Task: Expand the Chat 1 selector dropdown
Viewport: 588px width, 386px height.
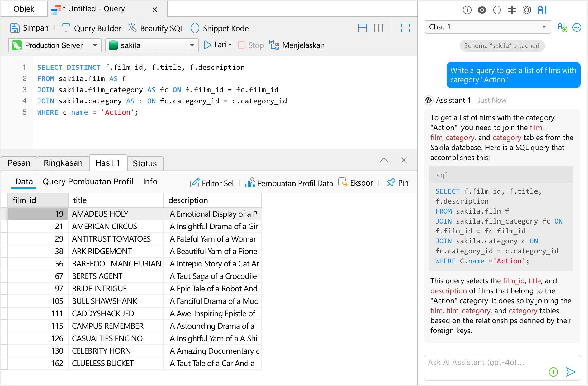Action: pos(488,27)
